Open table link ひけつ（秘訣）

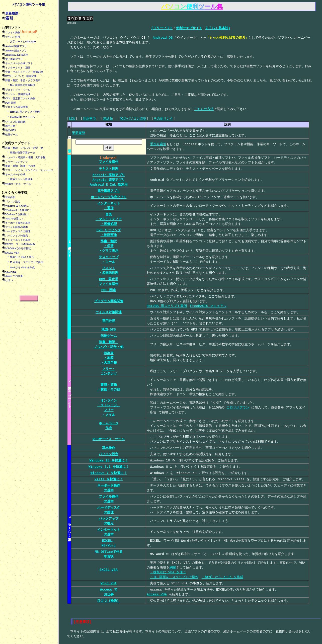pos(109,601)
